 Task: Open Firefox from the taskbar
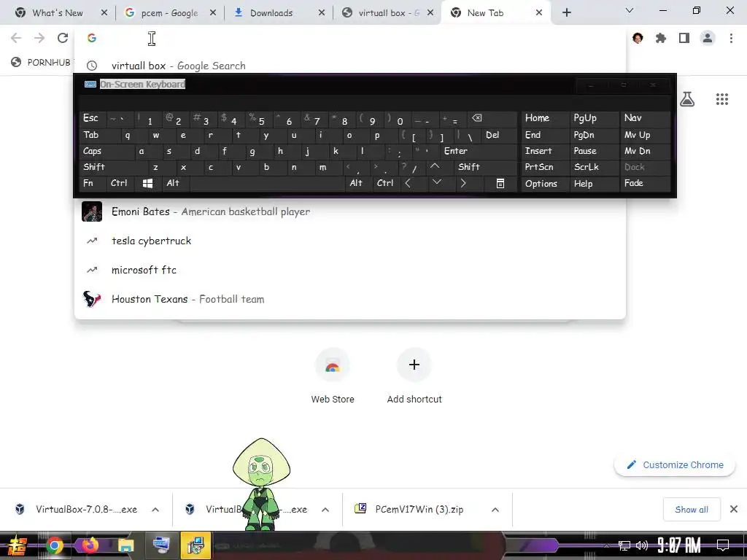pyautogui.click(x=90, y=545)
